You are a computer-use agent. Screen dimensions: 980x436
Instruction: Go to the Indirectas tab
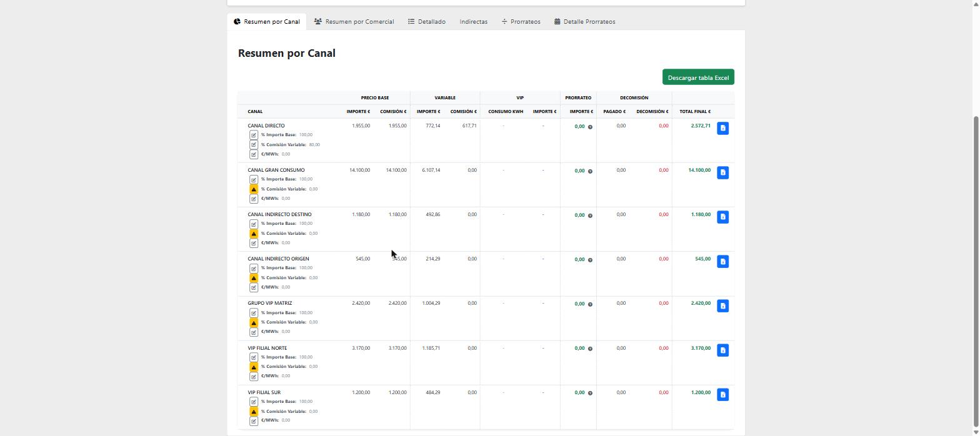pos(473,22)
